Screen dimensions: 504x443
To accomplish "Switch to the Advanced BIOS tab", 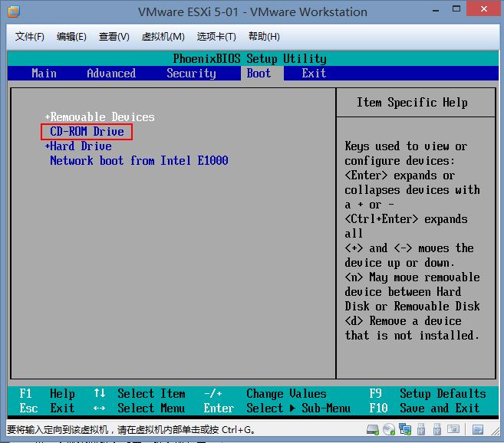I will click(111, 74).
